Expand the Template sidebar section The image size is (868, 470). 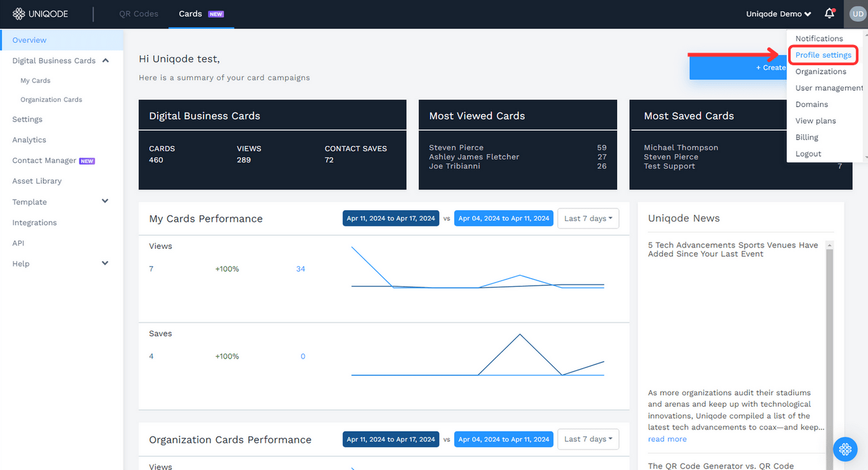coord(105,201)
